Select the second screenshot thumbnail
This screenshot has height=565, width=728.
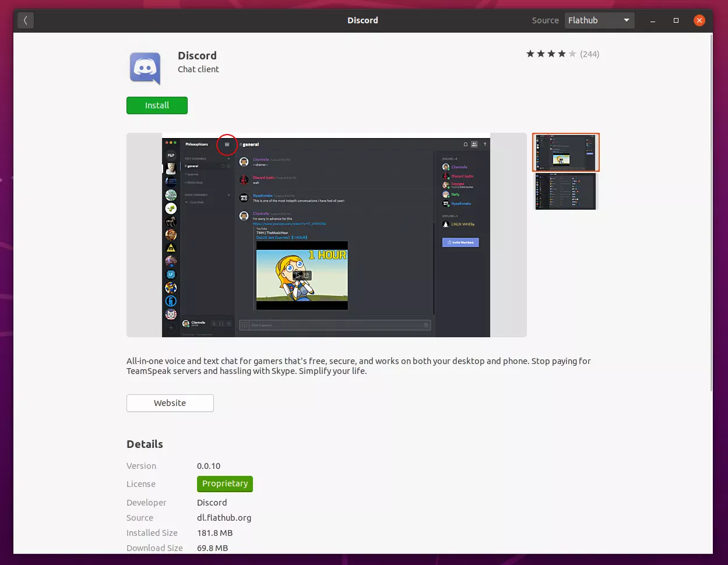pos(565,191)
